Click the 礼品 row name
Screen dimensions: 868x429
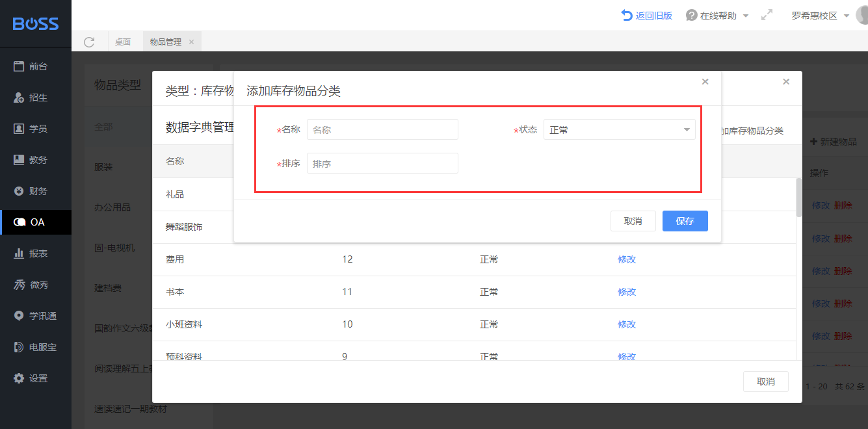click(175, 194)
